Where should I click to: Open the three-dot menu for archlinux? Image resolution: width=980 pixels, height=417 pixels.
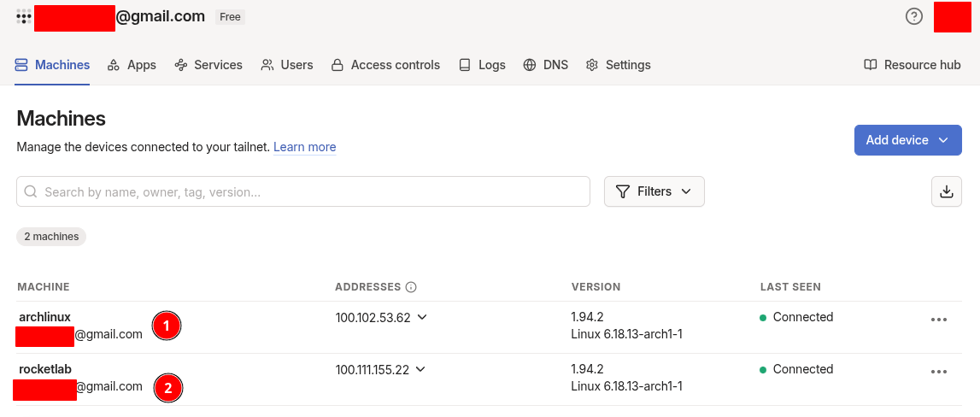tap(939, 320)
